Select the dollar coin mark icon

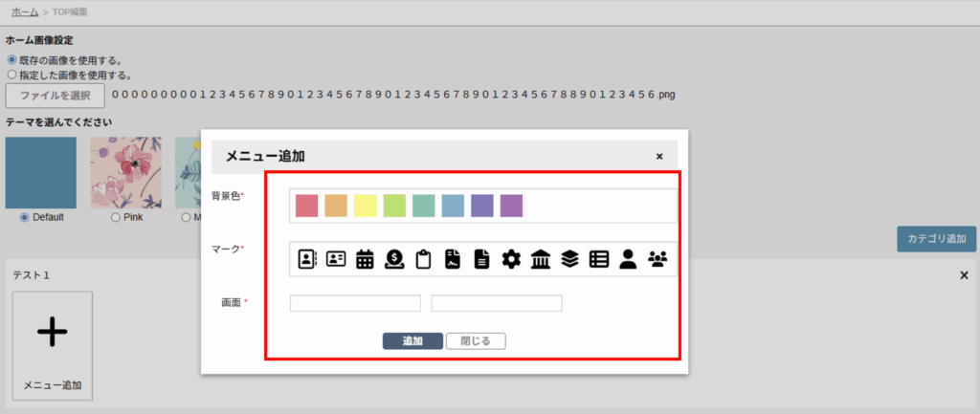394,258
